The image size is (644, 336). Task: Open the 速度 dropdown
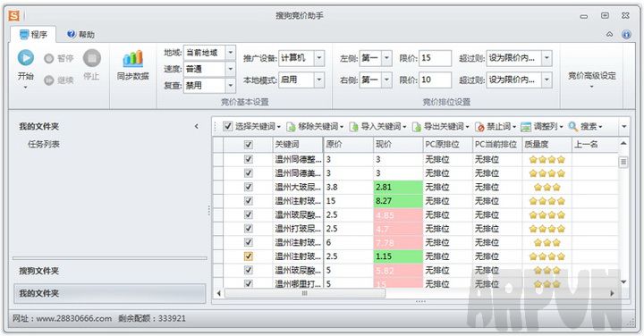pyautogui.click(x=231, y=69)
